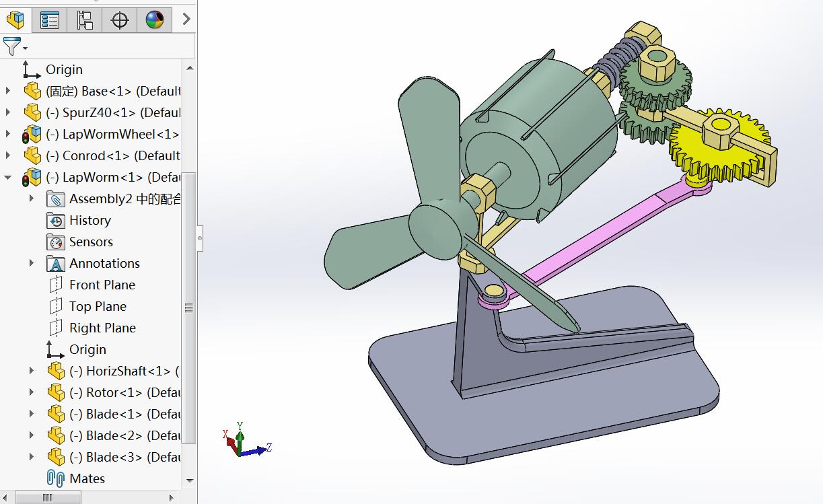Screen dimensions: 823x504
Task: Expand the Blade<2> part
Action: (32, 435)
